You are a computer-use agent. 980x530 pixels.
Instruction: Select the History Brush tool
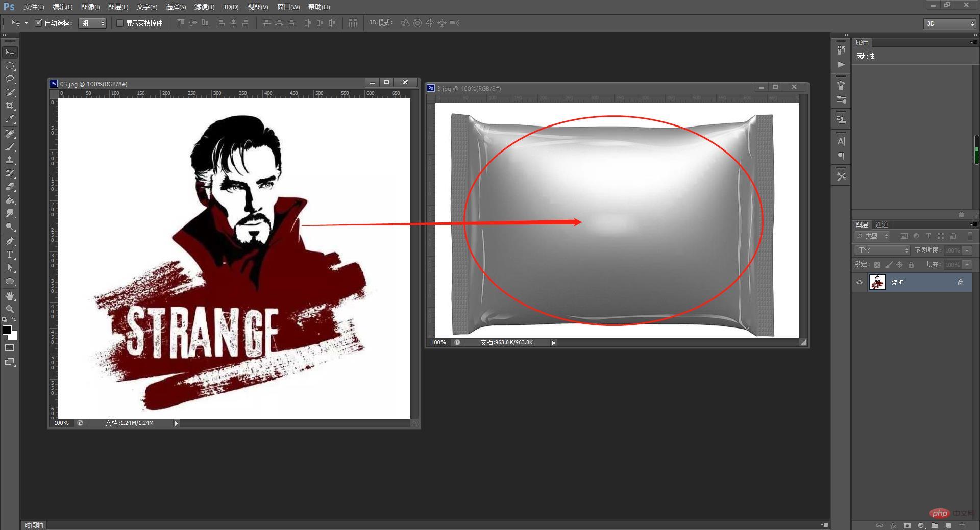coord(10,173)
